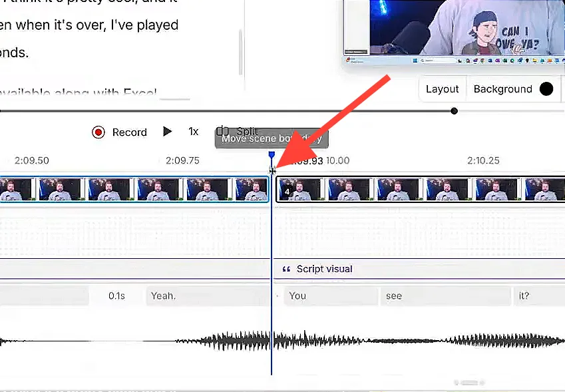The image size is (565, 392).
Task: Select the Split tool icon
Action: (223, 131)
